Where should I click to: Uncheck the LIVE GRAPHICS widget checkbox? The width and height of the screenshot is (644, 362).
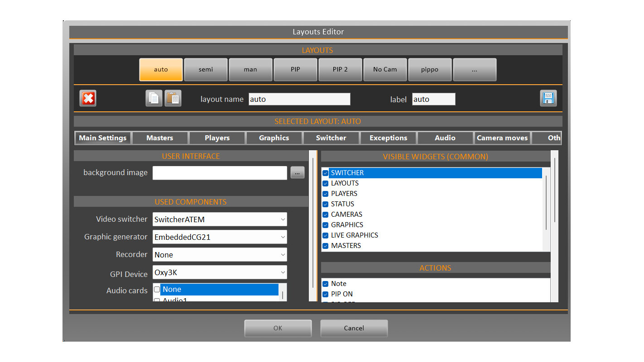325,235
